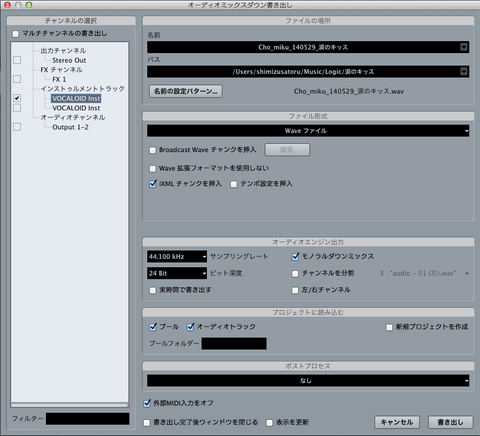Image resolution: width=480 pixels, height=436 pixels.
Task: Click the プールフォルダー input field
Action: click(234, 343)
